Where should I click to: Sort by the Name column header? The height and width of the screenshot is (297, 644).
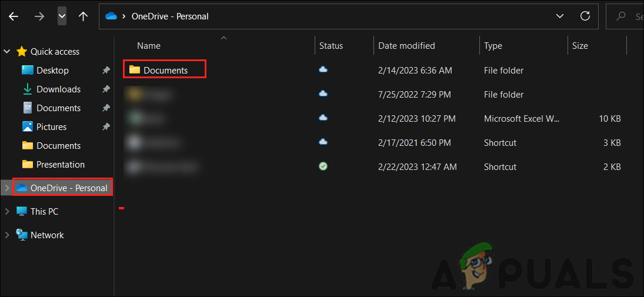coord(149,46)
